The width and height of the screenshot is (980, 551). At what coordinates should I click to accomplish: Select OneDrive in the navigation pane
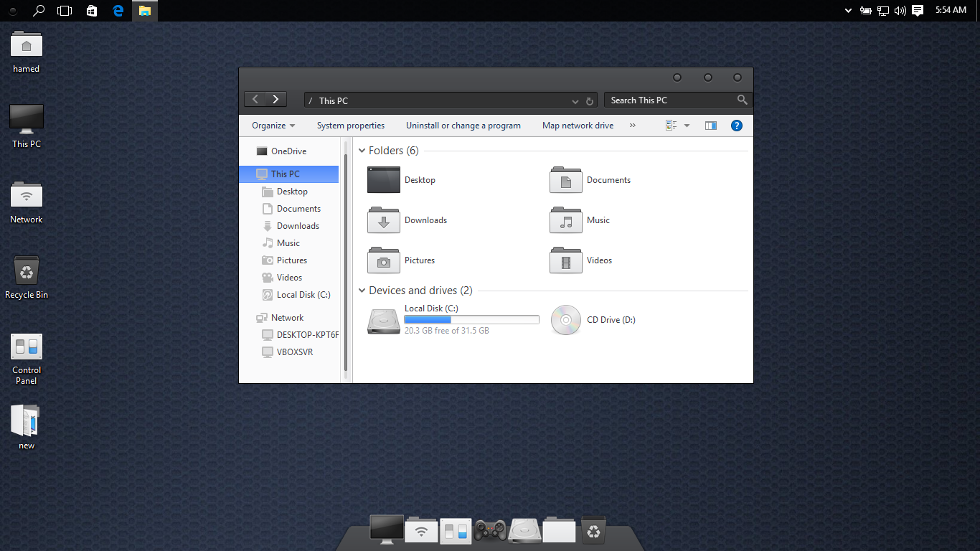(x=288, y=151)
